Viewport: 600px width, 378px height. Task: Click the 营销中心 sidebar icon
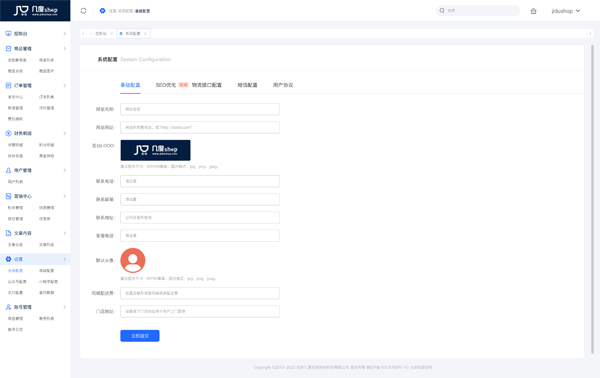pos(8,196)
